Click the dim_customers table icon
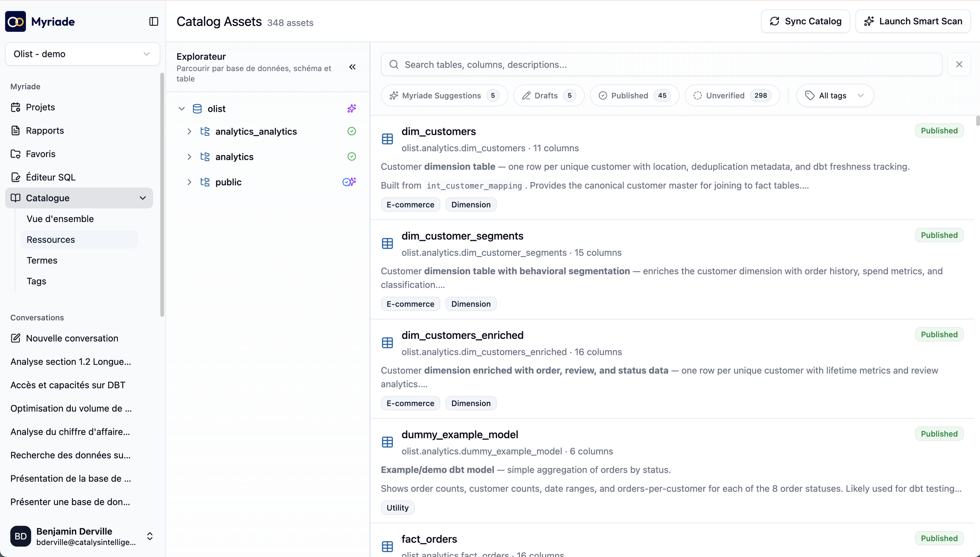Image resolution: width=980 pixels, height=557 pixels. point(387,139)
